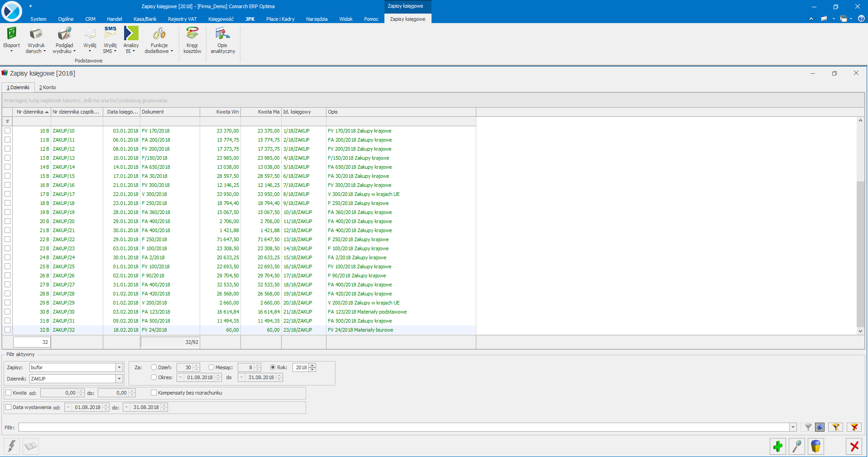Click the Analizy BI icon

[x=131, y=34]
